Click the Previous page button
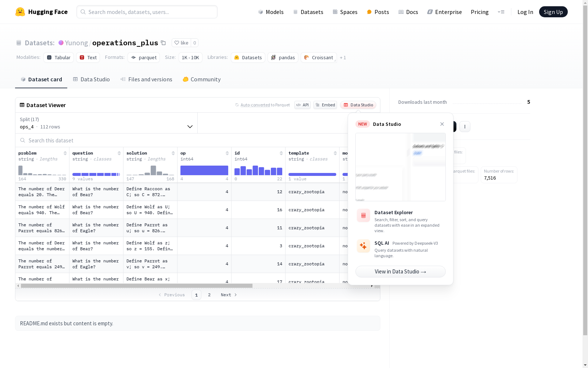 [x=172, y=295]
